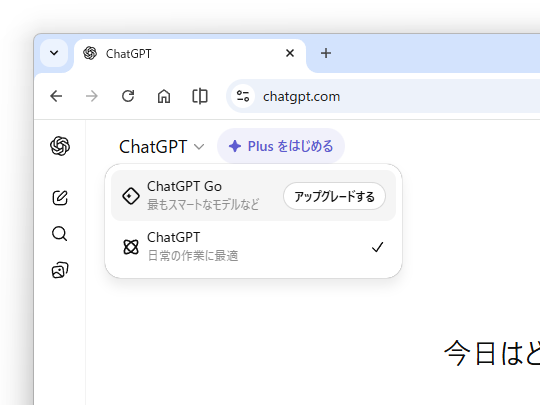Viewport: 540px width, 405px height.
Task: Click the text 最もスマートなモデルなど
Action: click(x=203, y=205)
